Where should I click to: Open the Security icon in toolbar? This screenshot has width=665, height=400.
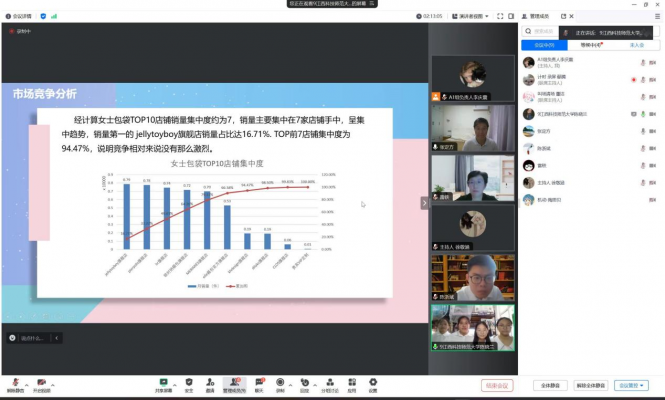[188, 382]
